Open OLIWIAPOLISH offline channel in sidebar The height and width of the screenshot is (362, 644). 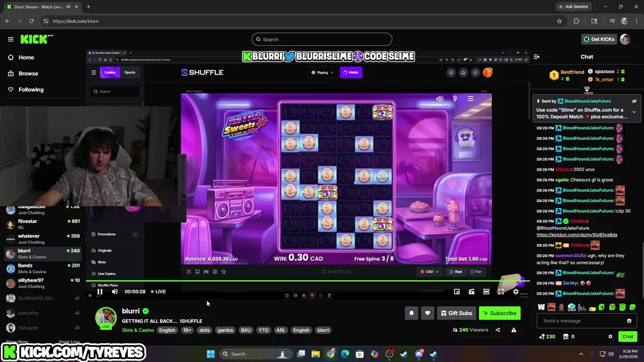click(x=43, y=298)
